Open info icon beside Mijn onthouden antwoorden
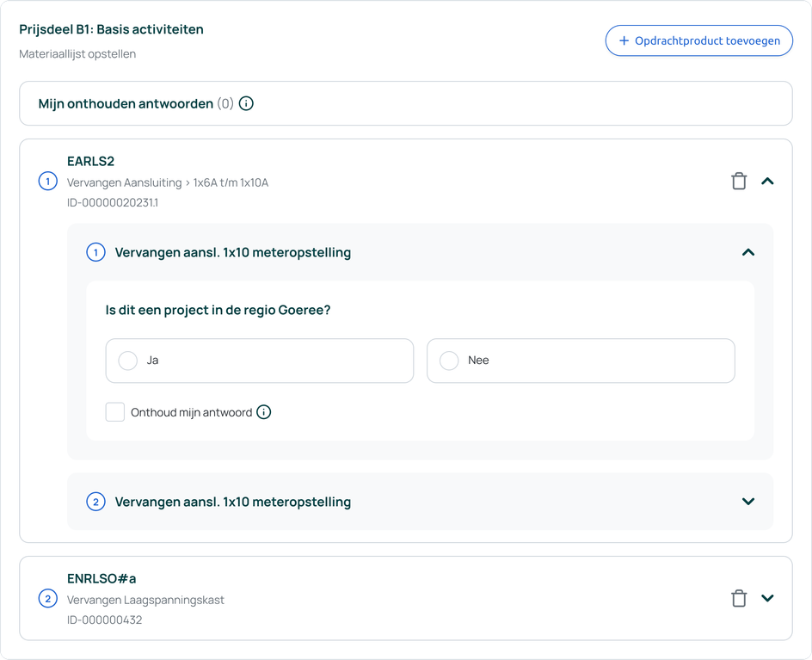 tap(247, 103)
